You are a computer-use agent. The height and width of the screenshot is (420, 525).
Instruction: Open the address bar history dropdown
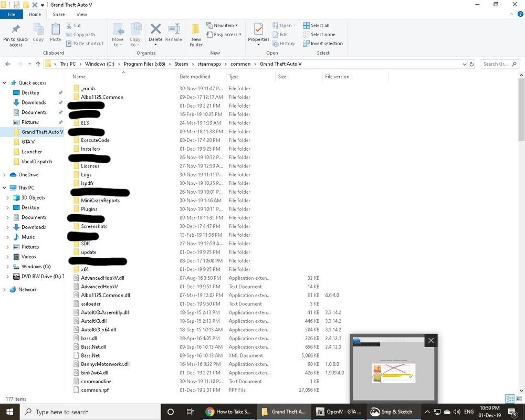(x=465, y=64)
